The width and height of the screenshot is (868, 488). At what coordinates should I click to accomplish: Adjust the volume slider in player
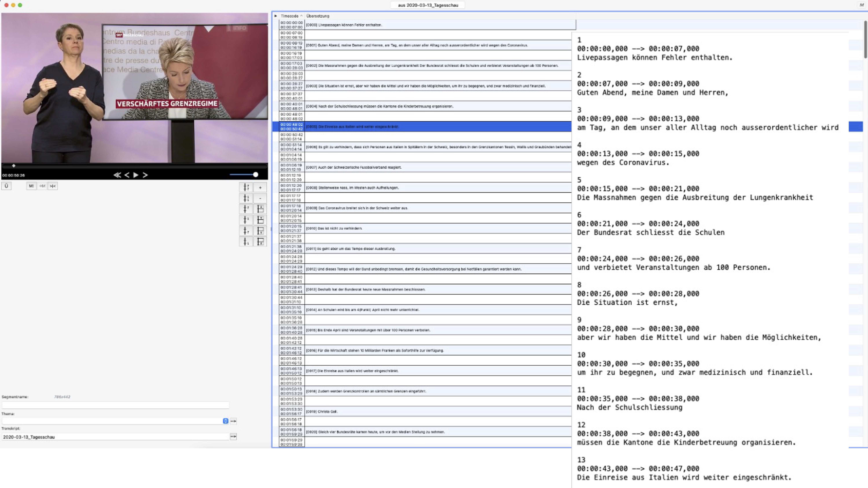pos(255,175)
